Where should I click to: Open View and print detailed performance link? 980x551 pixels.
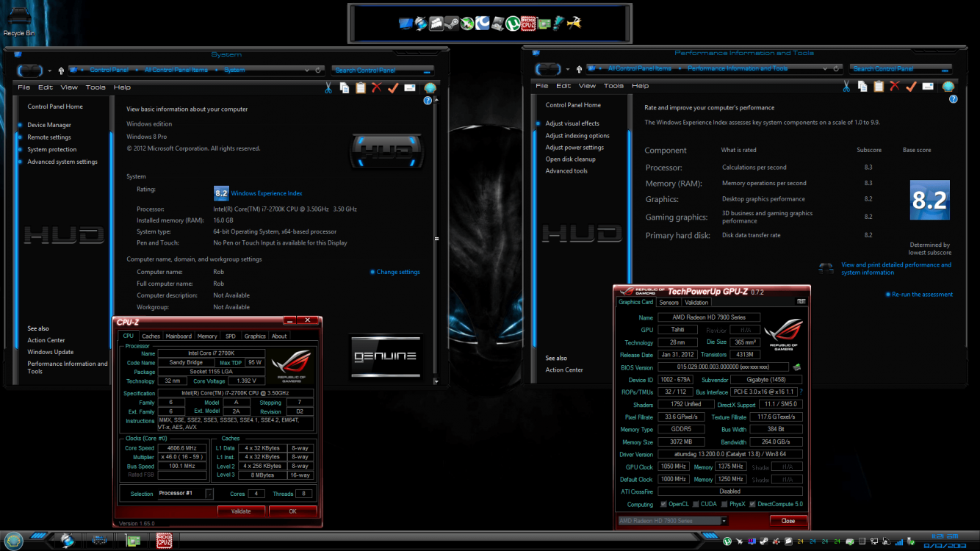tap(896, 268)
